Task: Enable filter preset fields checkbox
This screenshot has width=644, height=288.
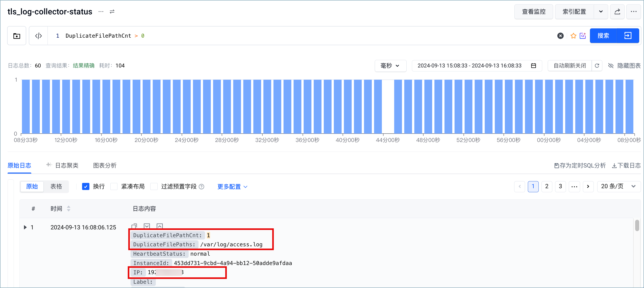Action: (154, 187)
